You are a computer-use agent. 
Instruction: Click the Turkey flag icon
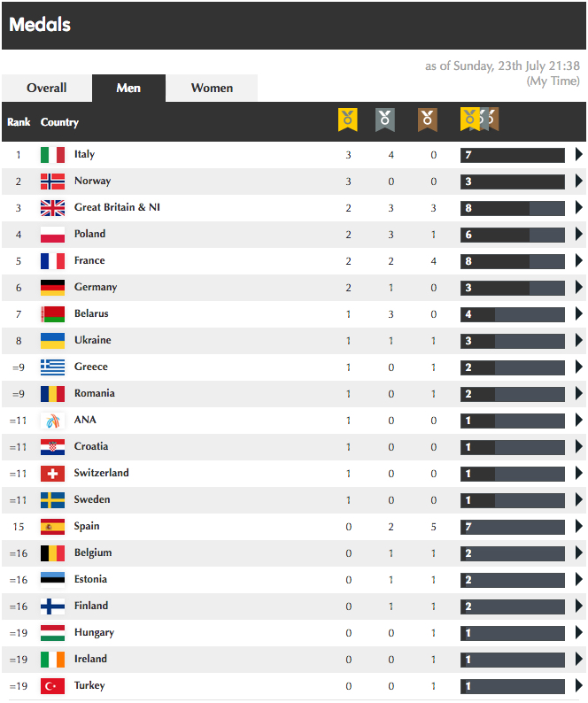tap(52, 686)
